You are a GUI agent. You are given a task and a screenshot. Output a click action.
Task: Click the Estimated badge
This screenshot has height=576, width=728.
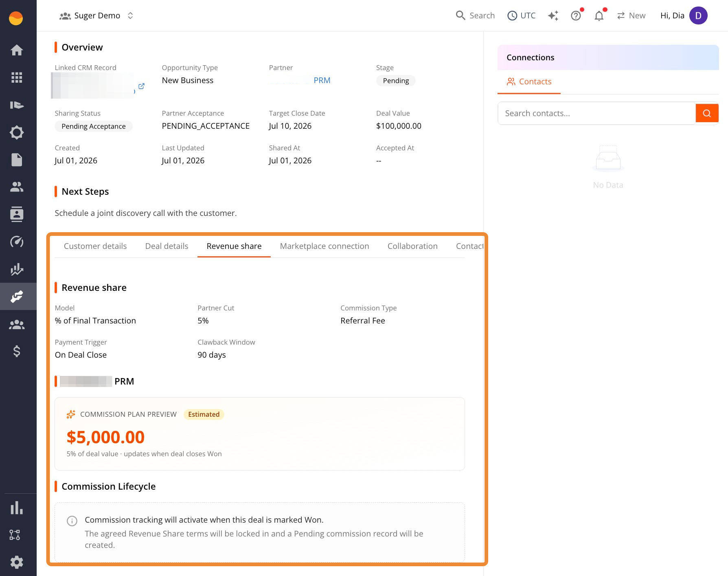[204, 414]
